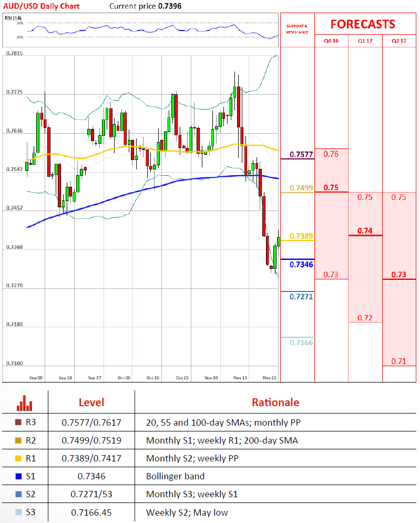
Task: Click the Sep 08 date axis label
Action: coord(36,378)
